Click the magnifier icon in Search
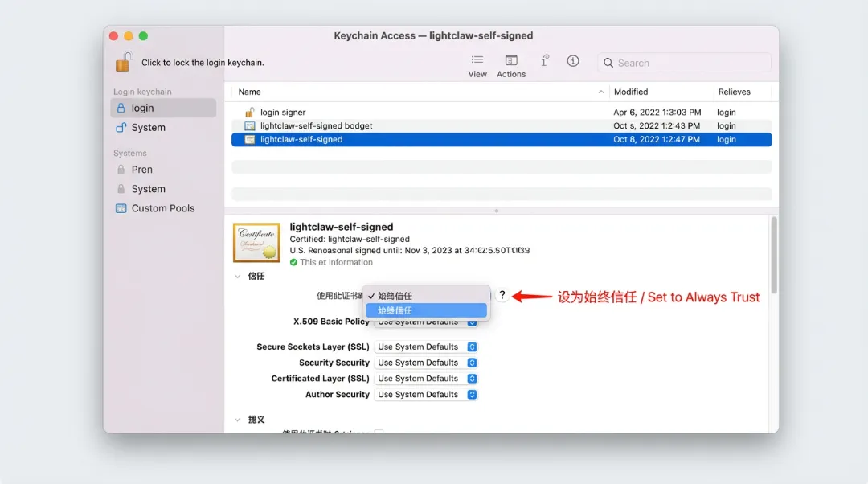 point(608,64)
